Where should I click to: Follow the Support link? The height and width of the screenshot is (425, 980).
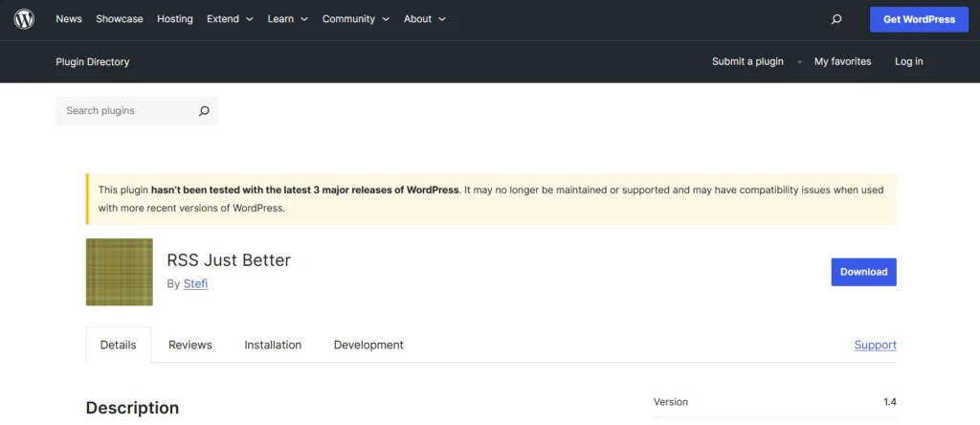875,345
